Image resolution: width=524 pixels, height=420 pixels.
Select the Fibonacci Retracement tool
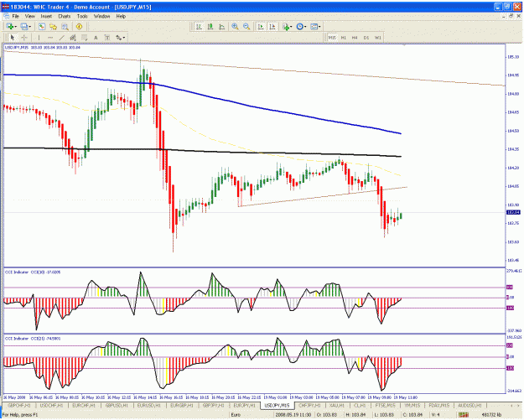pos(84,38)
